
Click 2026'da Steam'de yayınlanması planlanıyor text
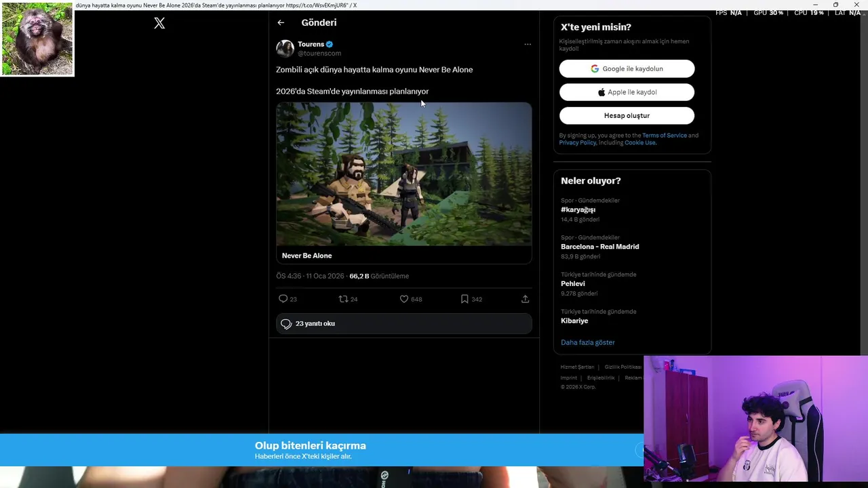(352, 91)
